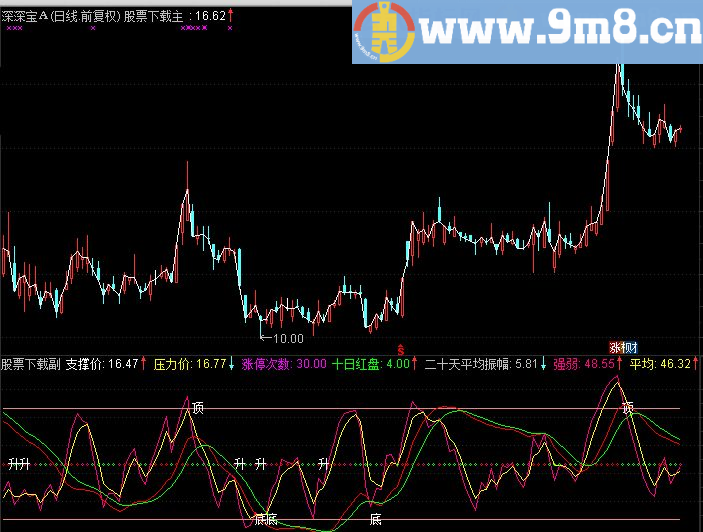Click the 涨停 limit-up tag icon

[x=623, y=348]
